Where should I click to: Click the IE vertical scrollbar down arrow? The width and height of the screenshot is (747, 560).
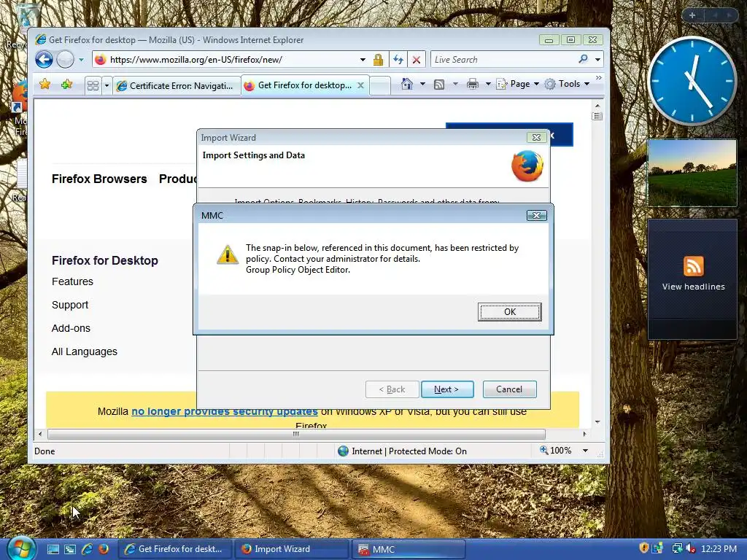click(597, 422)
